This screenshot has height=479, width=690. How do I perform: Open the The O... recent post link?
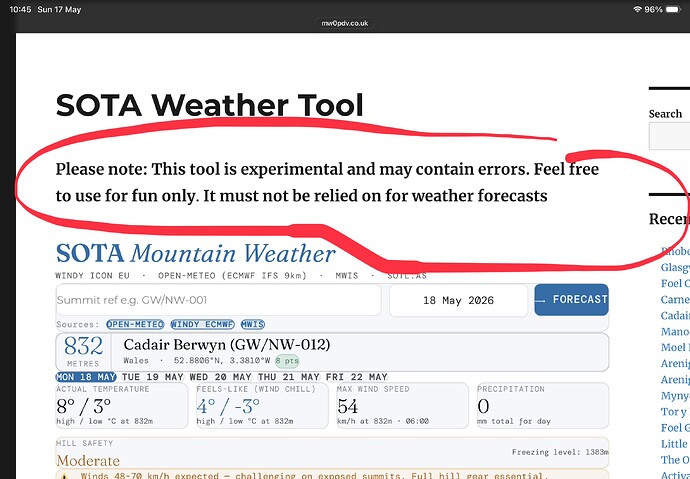[675, 460]
